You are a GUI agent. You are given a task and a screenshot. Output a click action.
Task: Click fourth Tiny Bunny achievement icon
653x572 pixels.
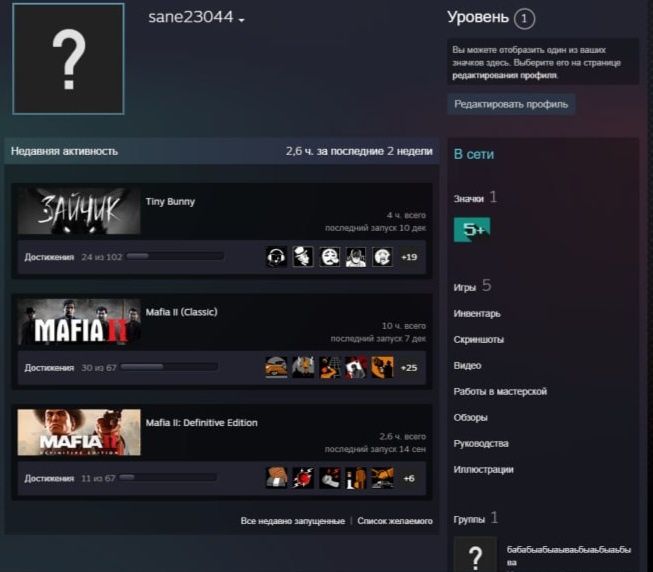pyautogui.click(x=356, y=257)
